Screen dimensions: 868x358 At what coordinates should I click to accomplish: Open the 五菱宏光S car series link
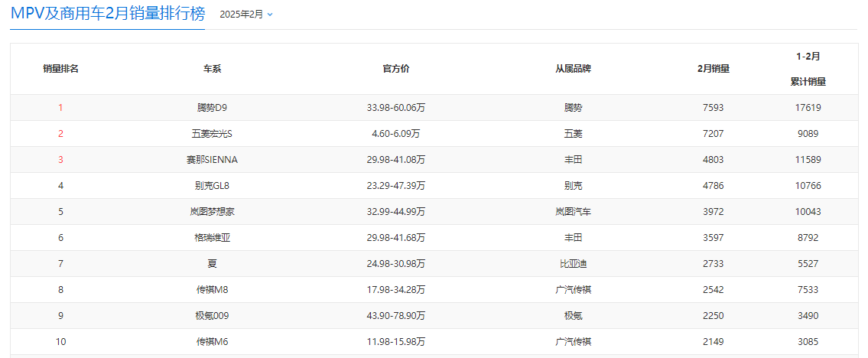coord(212,134)
